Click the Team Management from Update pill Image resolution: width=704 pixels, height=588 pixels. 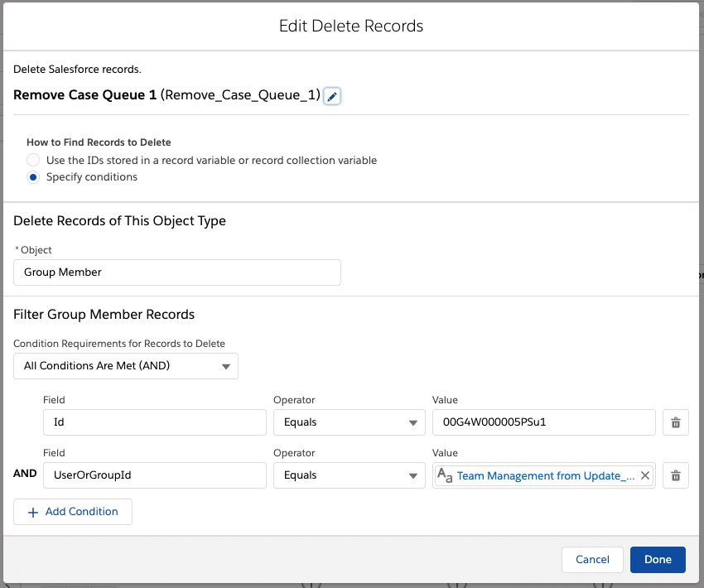[546, 476]
